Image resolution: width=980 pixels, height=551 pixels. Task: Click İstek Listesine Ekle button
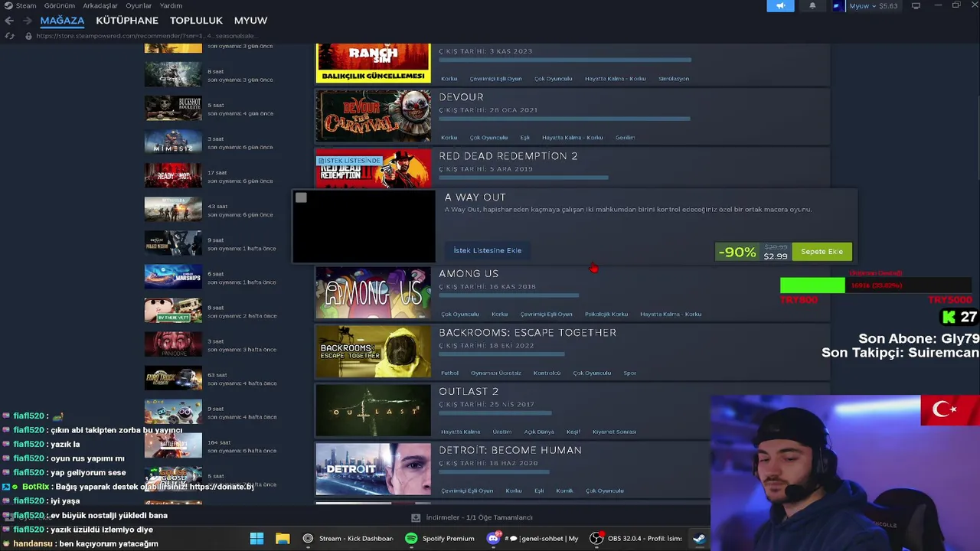click(488, 250)
